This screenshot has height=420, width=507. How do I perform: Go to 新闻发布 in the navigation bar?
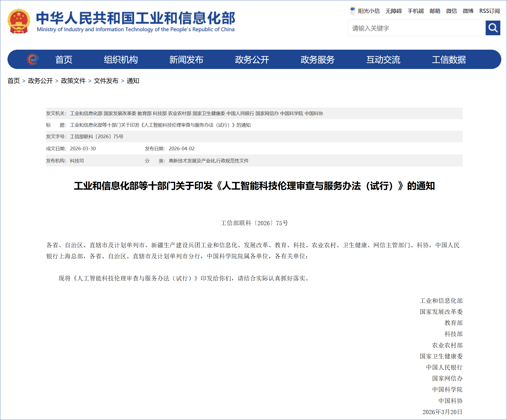[186, 60]
